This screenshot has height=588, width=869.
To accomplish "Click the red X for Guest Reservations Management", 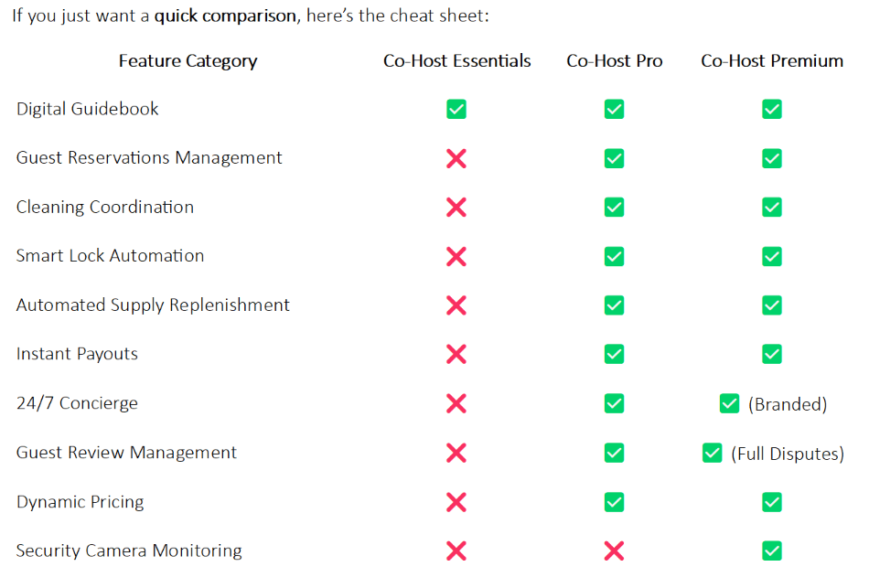I will [456, 159].
